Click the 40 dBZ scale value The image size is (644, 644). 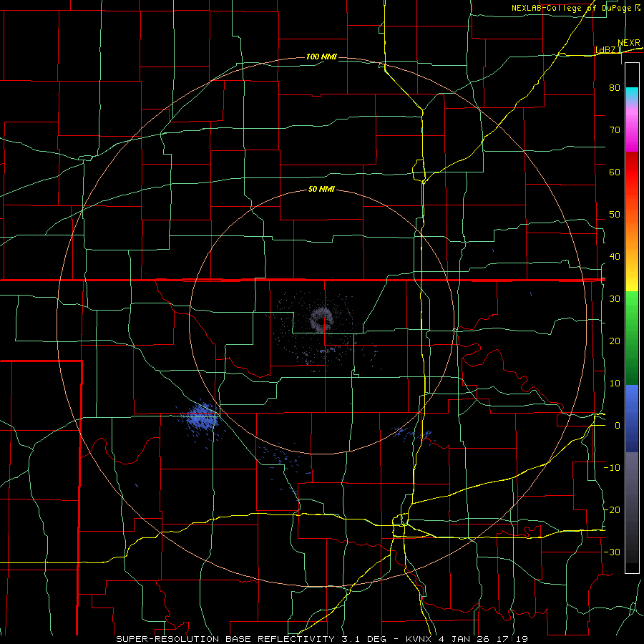(x=615, y=257)
